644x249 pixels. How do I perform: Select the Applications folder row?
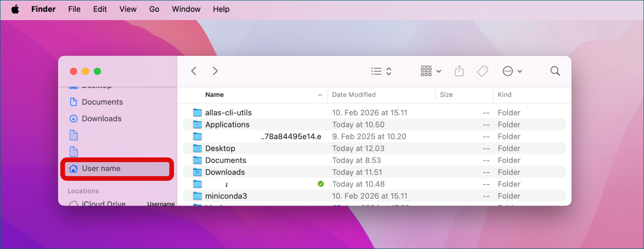tap(374, 125)
